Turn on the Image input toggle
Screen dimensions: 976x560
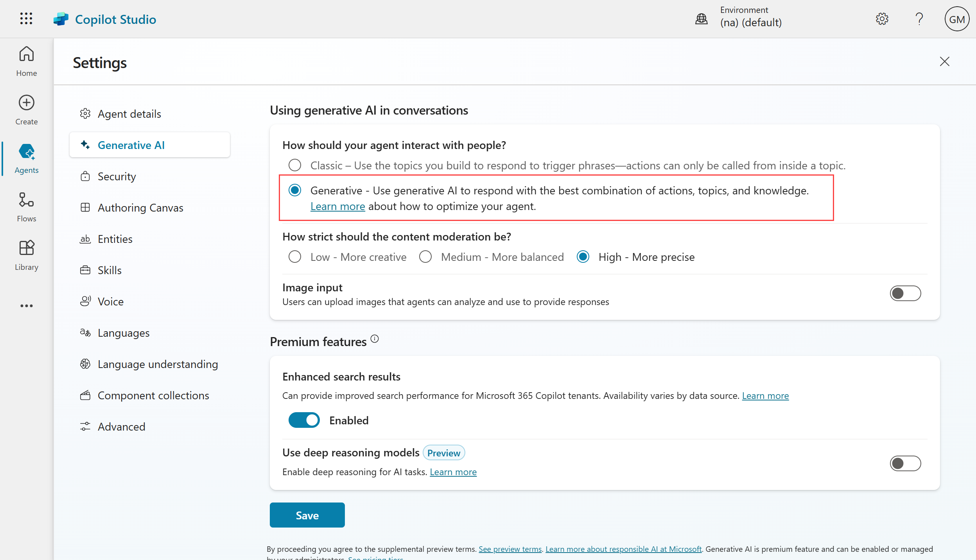pos(905,293)
